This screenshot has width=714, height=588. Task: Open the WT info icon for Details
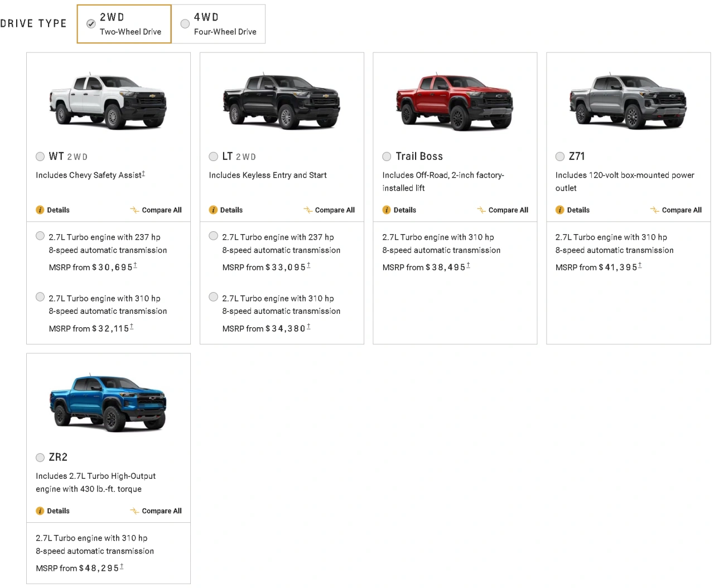click(x=40, y=210)
